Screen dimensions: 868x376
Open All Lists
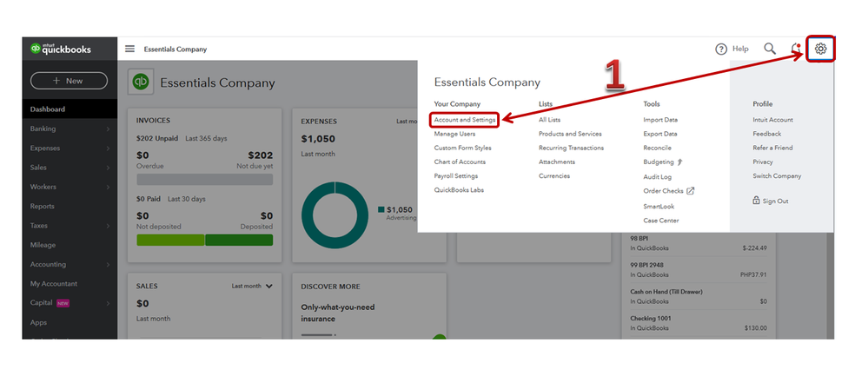[550, 120]
